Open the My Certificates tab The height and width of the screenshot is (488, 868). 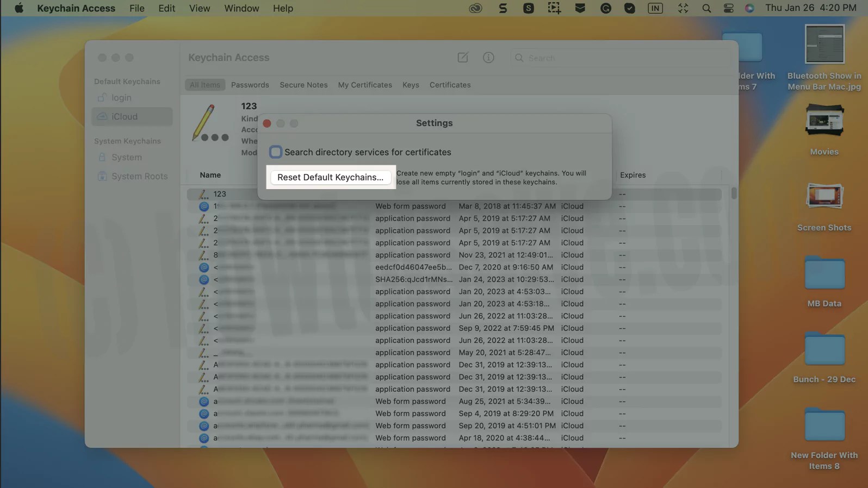point(365,85)
